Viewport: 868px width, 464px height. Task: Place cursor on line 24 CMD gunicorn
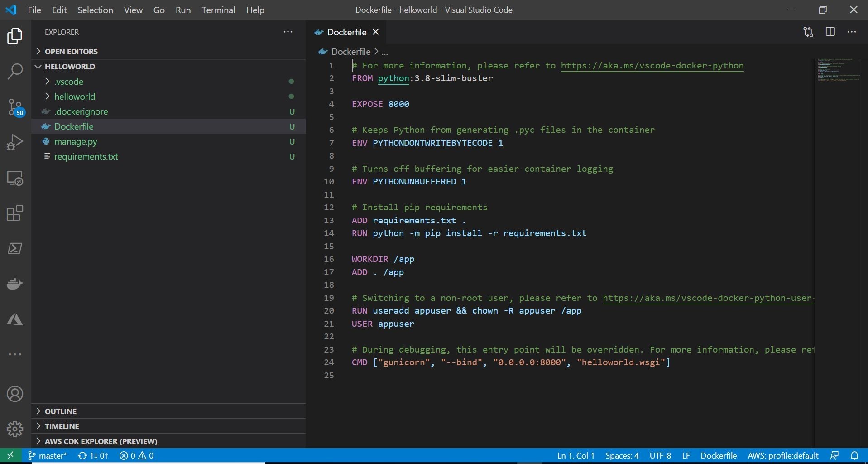[511, 362]
